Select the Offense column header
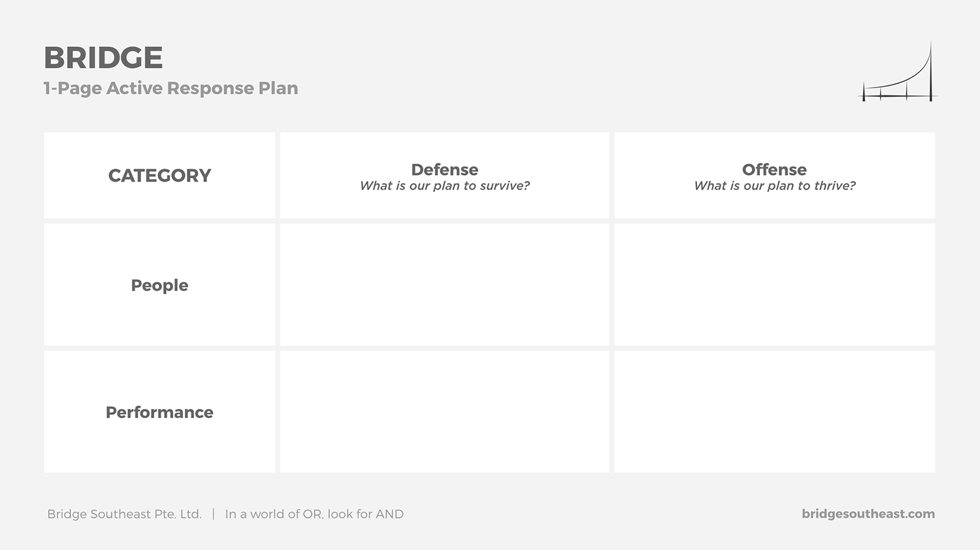 point(775,176)
